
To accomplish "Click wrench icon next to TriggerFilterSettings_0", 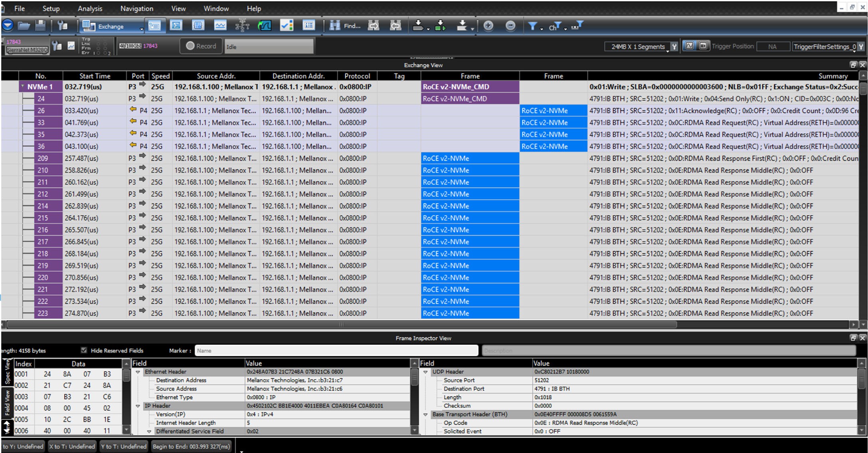I will (861, 47).
